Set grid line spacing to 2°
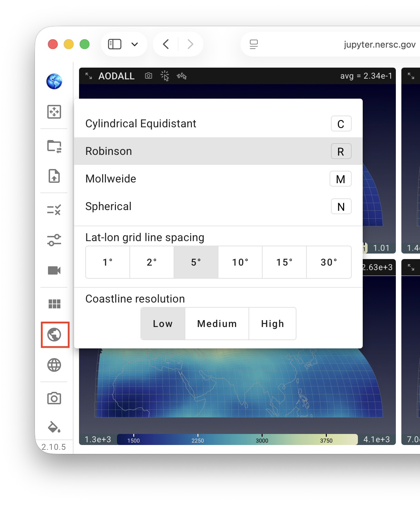The width and height of the screenshot is (420, 505). pos(152,262)
